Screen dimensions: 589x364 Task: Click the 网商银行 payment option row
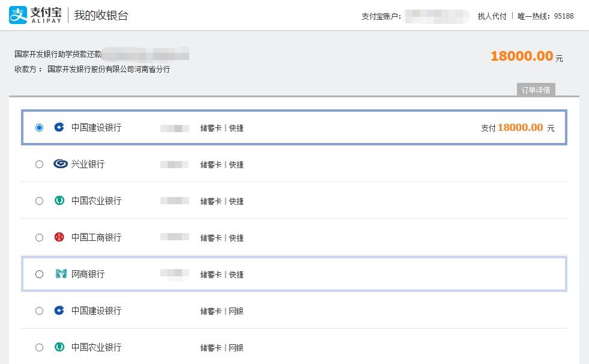pyautogui.click(x=294, y=274)
